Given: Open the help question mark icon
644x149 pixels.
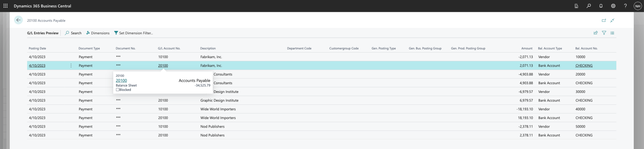Looking at the screenshot, I should pyautogui.click(x=625, y=6).
